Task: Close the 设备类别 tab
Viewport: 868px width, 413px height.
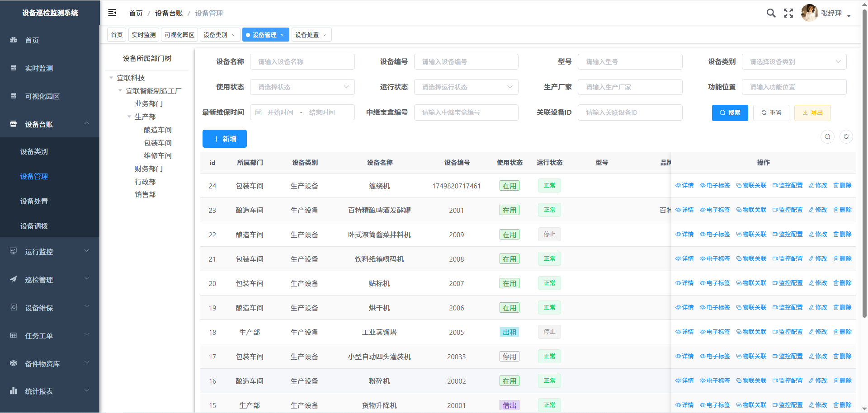Action: point(233,35)
